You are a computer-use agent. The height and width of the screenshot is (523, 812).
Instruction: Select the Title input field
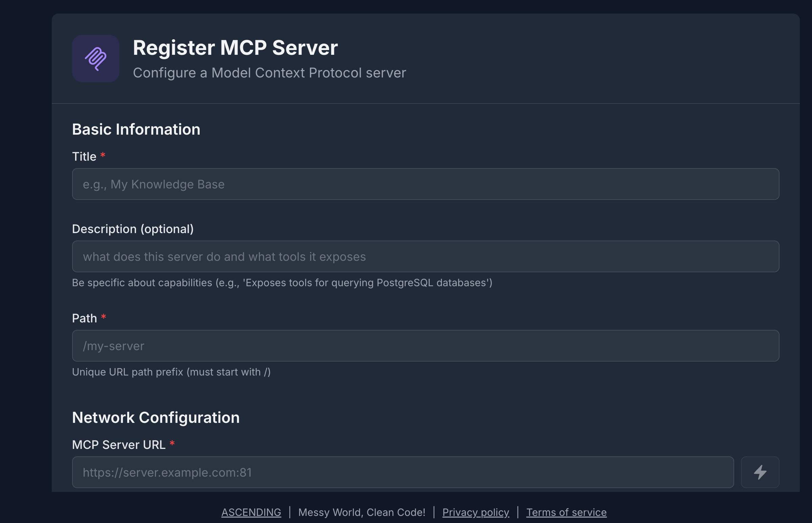[408, 184]
